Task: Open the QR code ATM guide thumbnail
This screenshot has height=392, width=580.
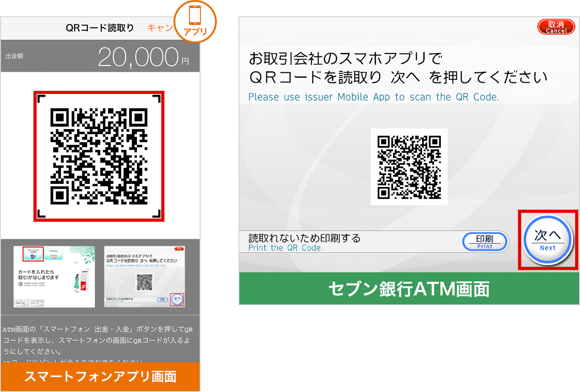Action: click(x=145, y=277)
